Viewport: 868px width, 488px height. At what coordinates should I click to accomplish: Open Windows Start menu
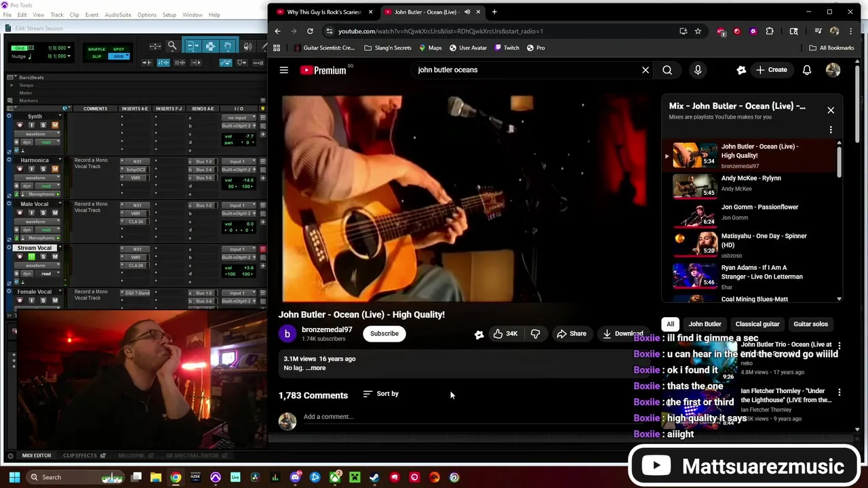point(14,477)
